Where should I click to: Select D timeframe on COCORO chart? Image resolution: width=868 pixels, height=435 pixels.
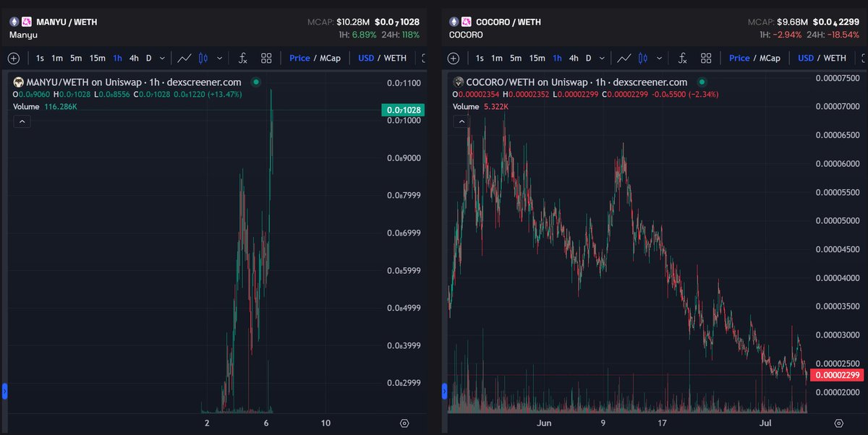pos(588,58)
